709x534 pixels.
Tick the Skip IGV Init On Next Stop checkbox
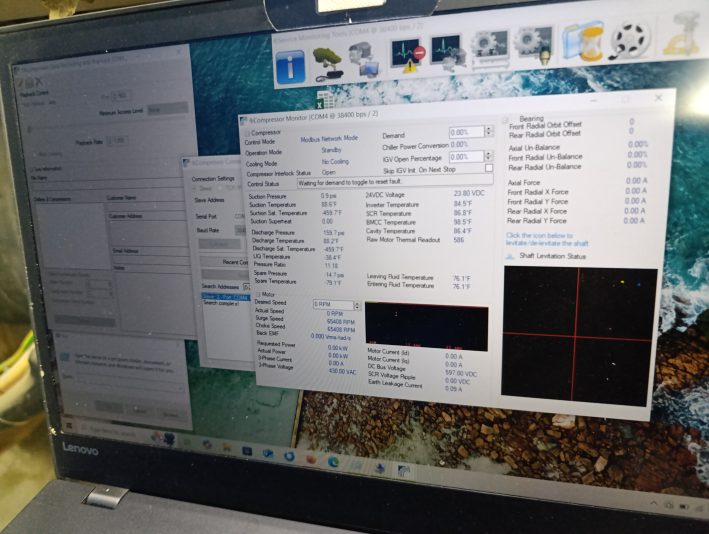pos(489,168)
